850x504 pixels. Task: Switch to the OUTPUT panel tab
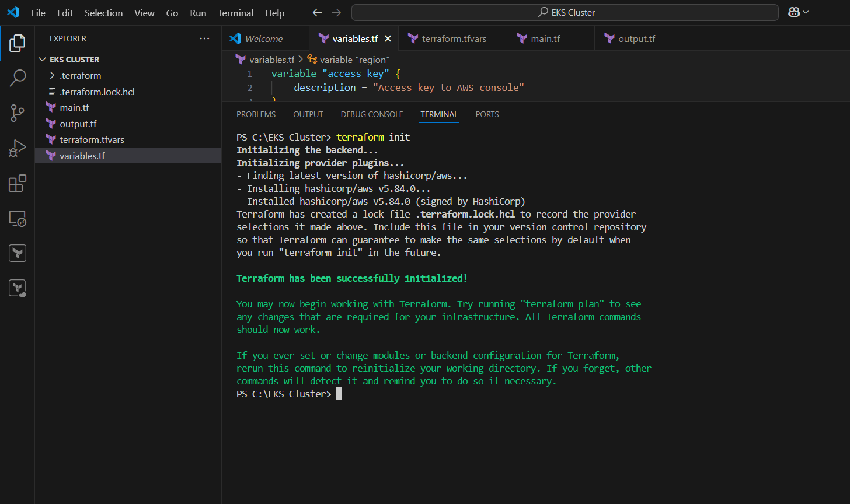pos(308,114)
